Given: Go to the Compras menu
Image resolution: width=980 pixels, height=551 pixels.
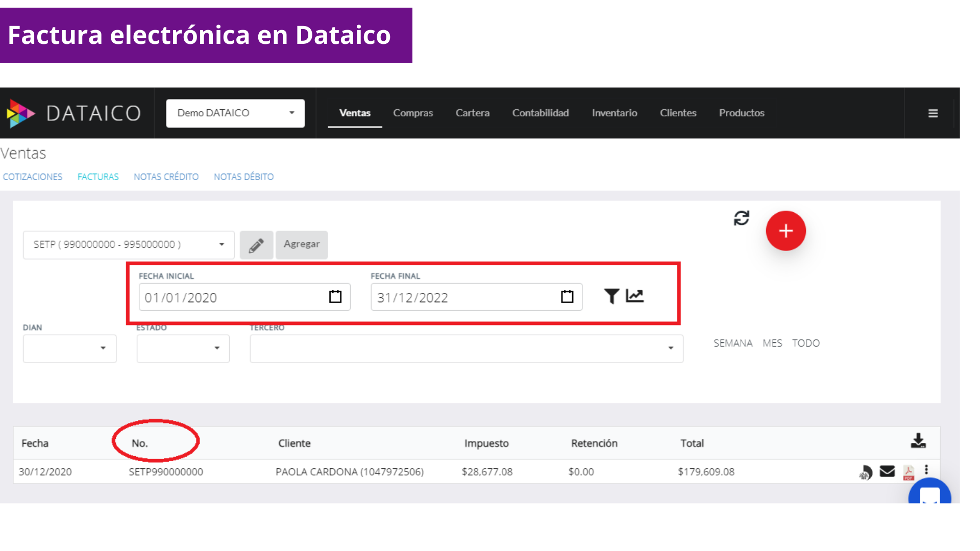Looking at the screenshot, I should pos(413,113).
